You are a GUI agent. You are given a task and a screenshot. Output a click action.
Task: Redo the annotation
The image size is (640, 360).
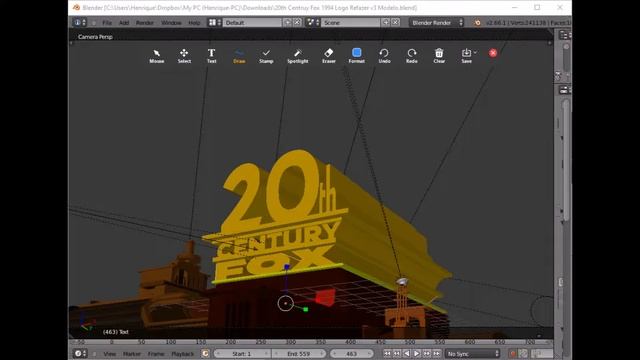click(x=411, y=56)
